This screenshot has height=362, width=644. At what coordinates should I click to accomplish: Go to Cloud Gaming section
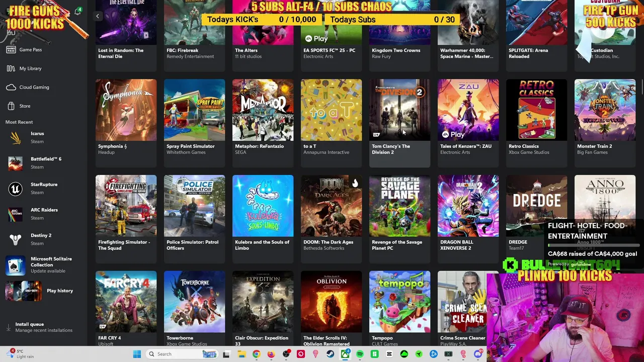pyautogui.click(x=34, y=87)
